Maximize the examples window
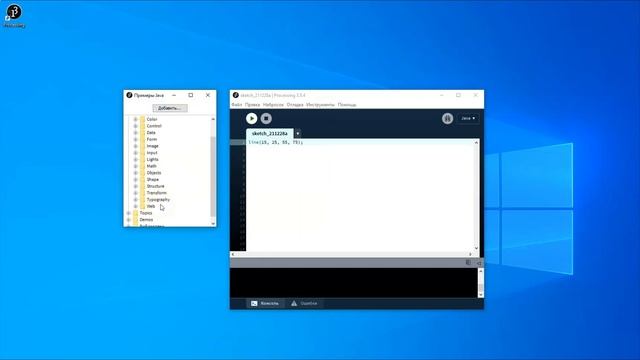The image size is (640, 360). tap(191, 95)
